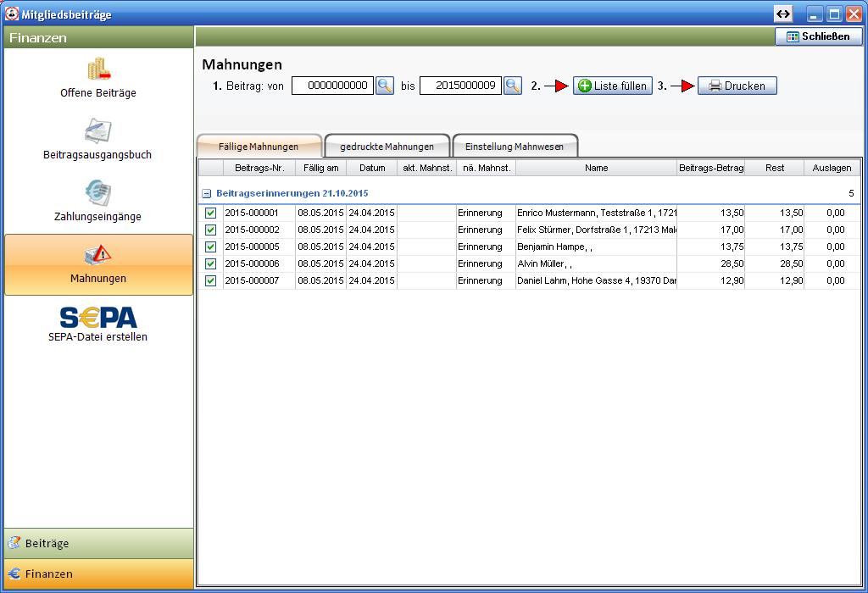
Task: Click the Liste füllen button
Action: point(612,86)
